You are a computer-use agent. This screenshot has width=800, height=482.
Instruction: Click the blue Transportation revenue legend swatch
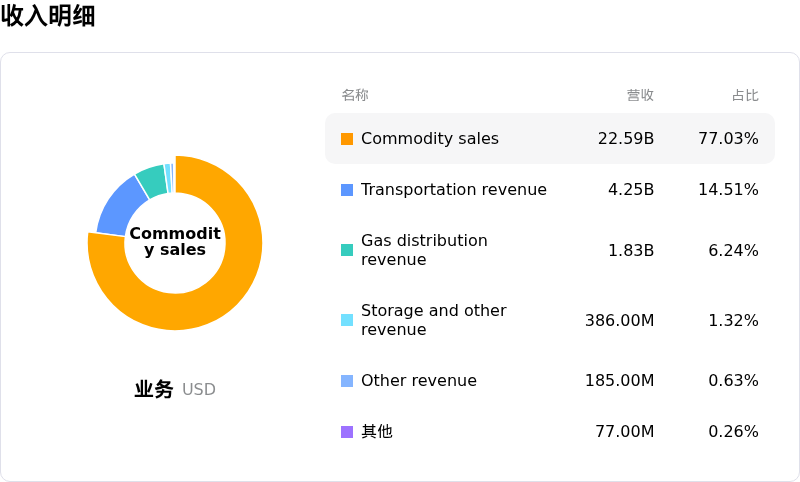point(347,190)
